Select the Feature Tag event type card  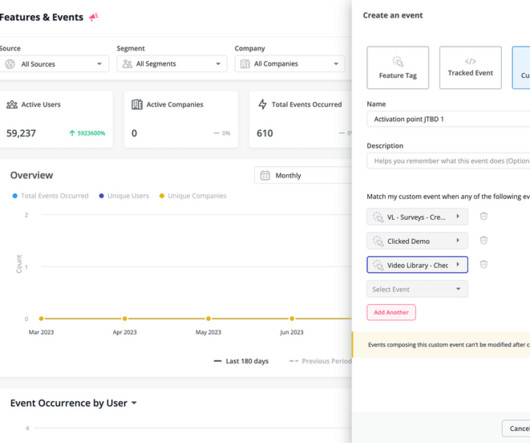(398, 68)
